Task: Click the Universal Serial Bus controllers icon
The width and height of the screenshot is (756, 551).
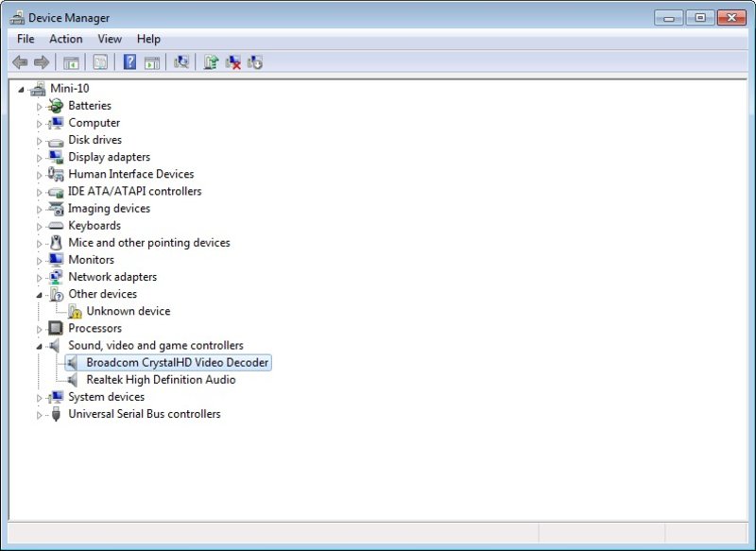Action: (56, 414)
